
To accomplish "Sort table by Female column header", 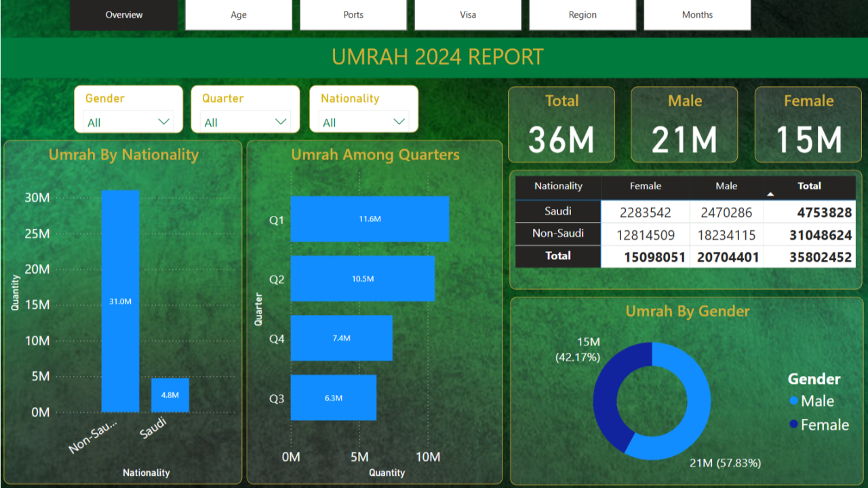I will [645, 186].
